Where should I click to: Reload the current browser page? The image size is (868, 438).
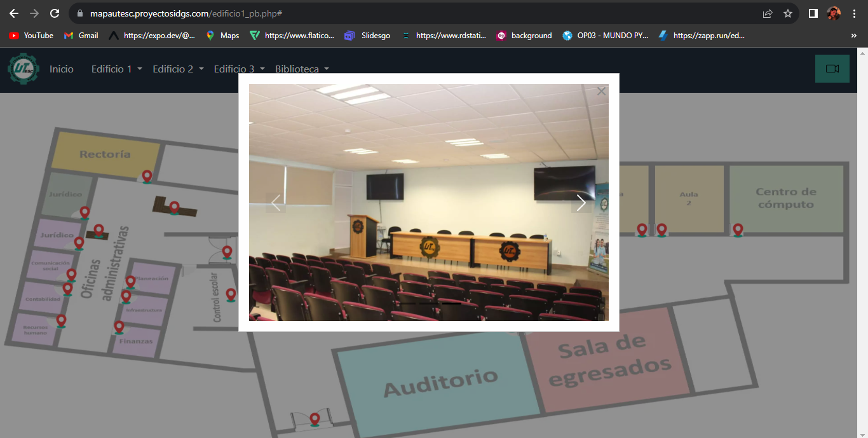click(55, 13)
